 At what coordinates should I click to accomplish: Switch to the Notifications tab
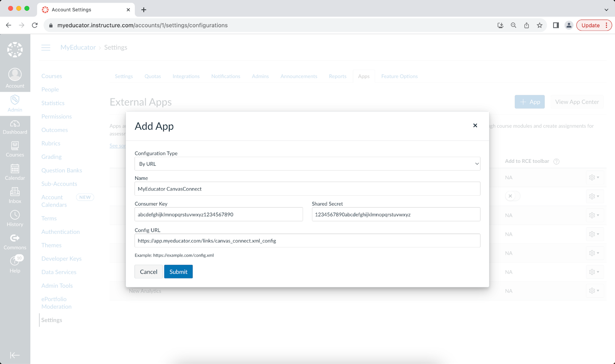pyautogui.click(x=226, y=76)
